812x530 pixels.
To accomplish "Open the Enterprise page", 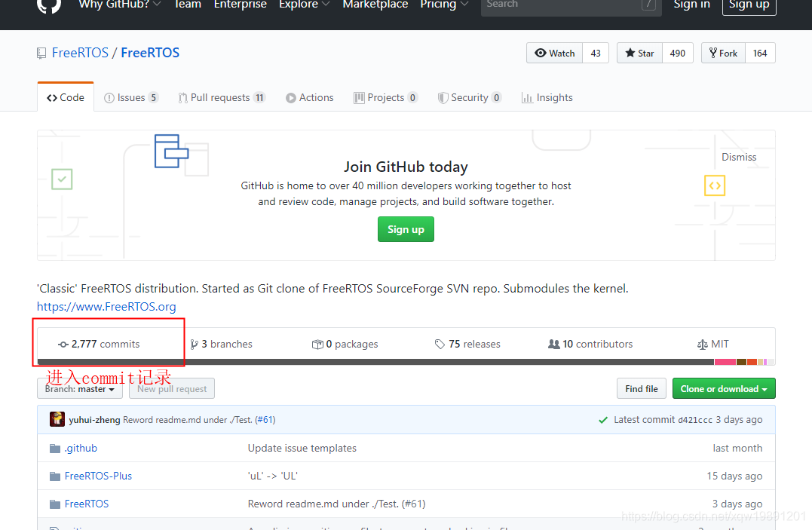I will point(241,5).
